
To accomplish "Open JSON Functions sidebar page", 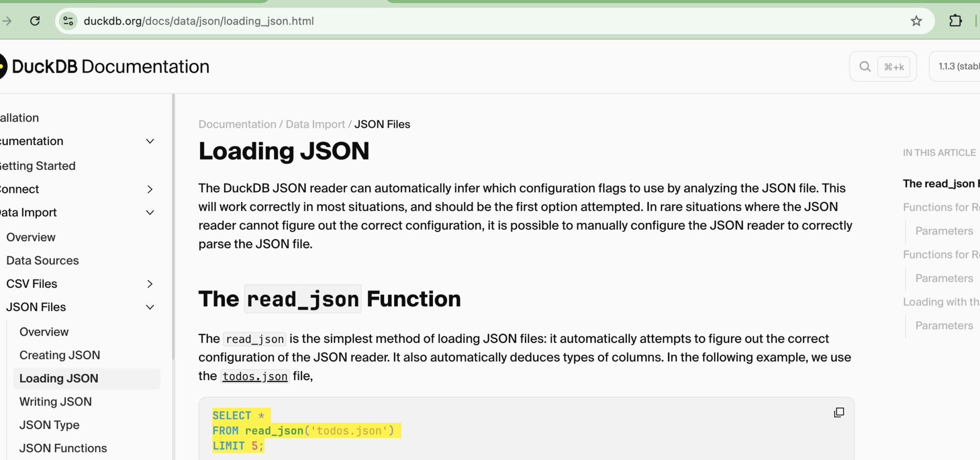I will pos(63,448).
